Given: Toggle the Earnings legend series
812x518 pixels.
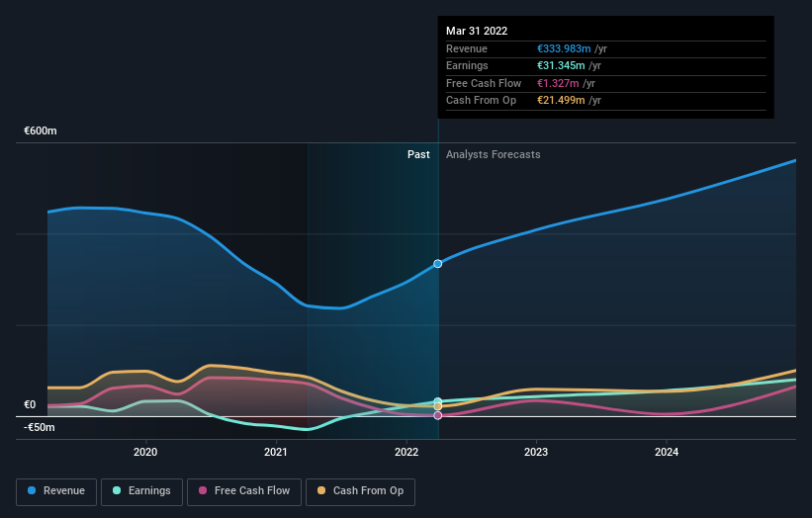Looking at the screenshot, I should tap(141, 491).
